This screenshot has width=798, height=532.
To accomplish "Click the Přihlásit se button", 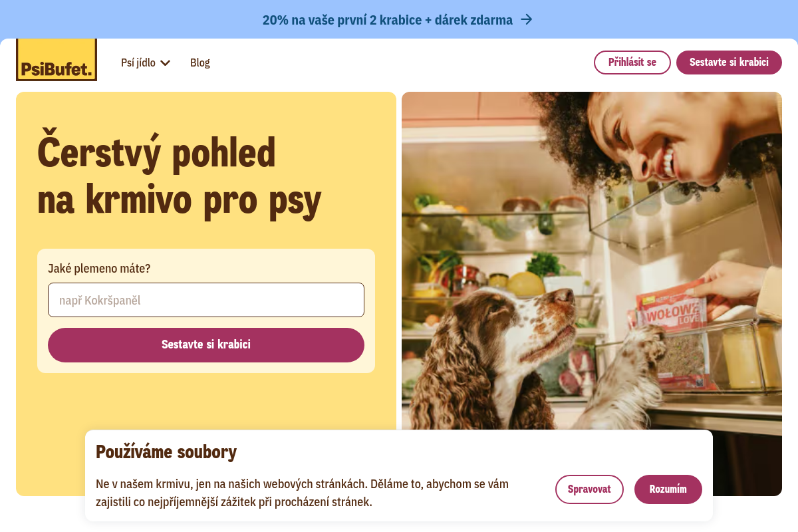I will pos(632,63).
